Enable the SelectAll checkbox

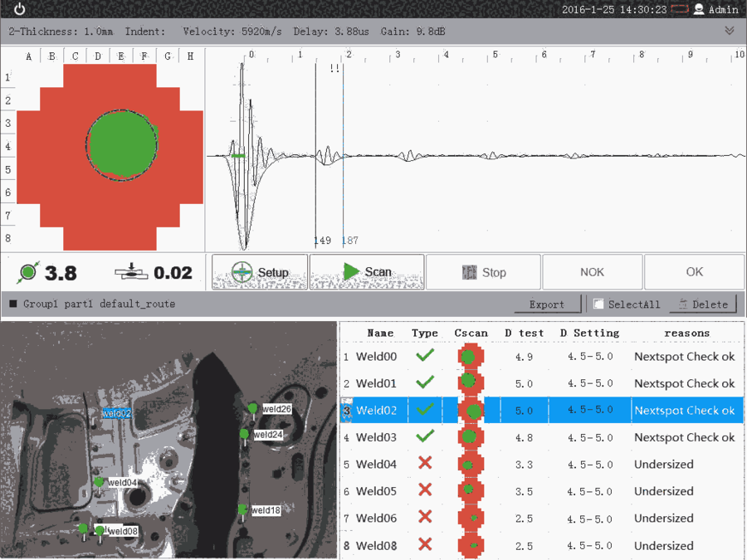pos(598,304)
